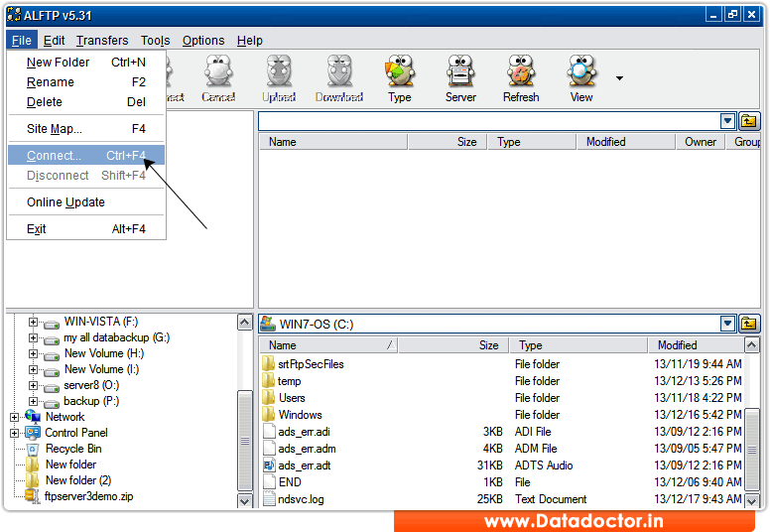Choose Site Map... from the File menu
The height and width of the screenshot is (532, 770).
[86, 129]
